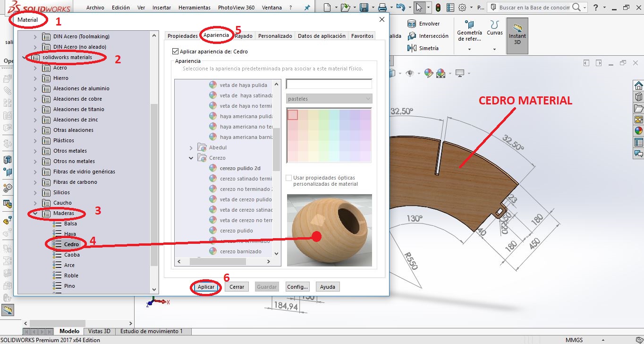The height and width of the screenshot is (344, 644).
Task: Open File Explorer folder icon in task pane
Action: pos(638,108)
